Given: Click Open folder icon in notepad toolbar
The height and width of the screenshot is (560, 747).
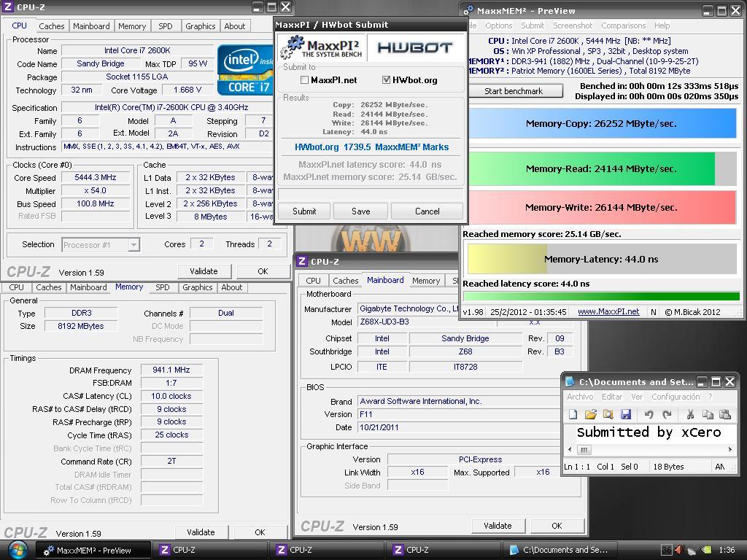Looking at the screenshot, I should pyautogui.click(x=591, y=414).
